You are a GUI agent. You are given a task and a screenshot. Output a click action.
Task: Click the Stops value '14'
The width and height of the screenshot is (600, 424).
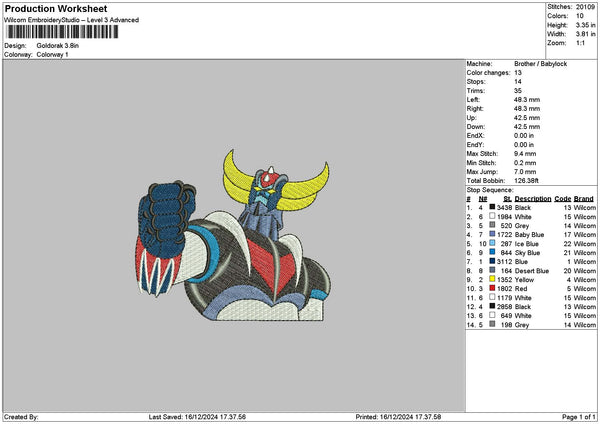[518, 82]
